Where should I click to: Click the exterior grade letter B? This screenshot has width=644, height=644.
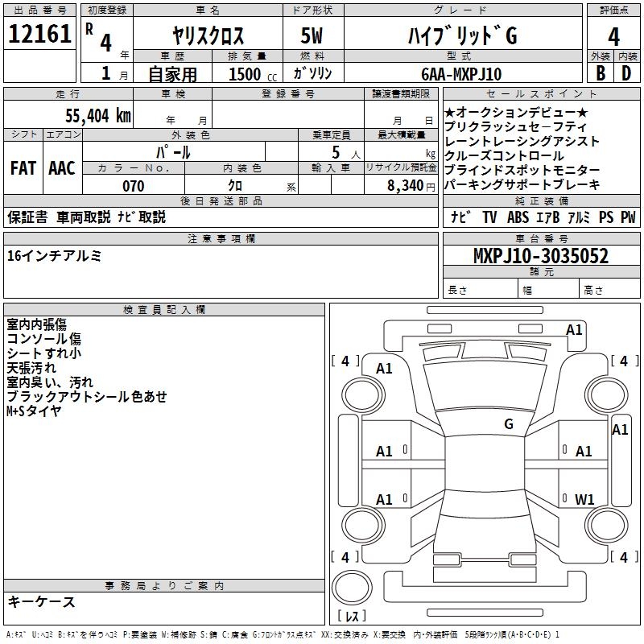tap(600, 74)
